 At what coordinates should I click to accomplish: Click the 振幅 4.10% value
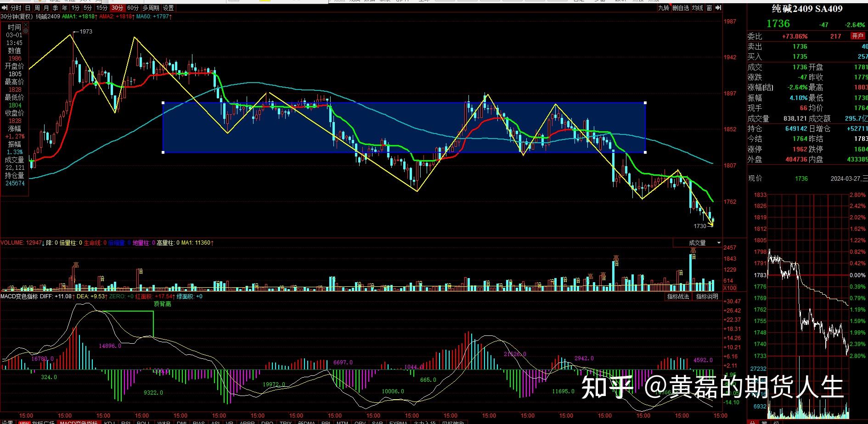pos(799,98)
